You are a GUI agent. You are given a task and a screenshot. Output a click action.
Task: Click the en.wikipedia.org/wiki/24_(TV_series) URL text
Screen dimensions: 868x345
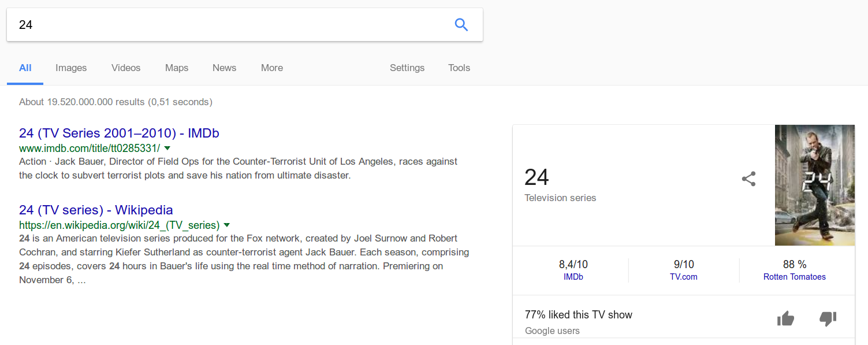pos(119,225)
